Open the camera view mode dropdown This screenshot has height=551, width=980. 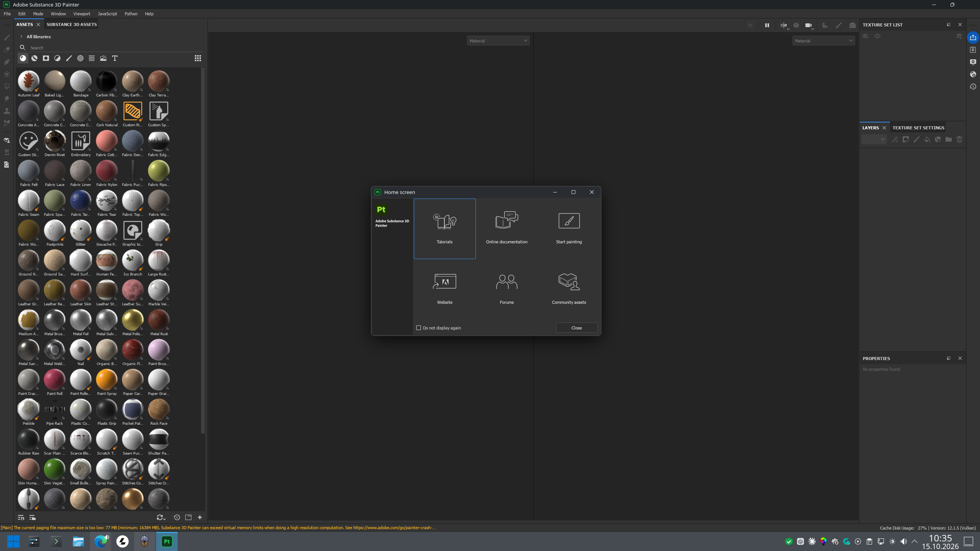(809, 26)
